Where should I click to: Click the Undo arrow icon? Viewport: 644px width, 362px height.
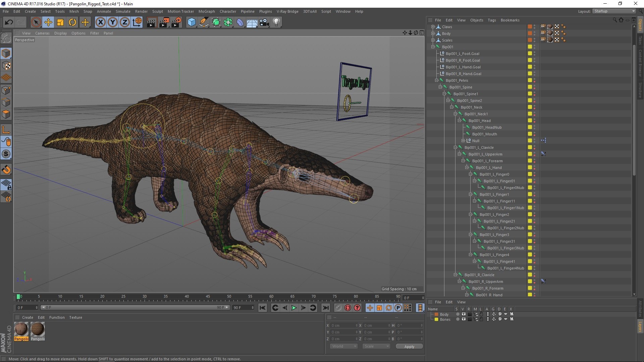9,22
